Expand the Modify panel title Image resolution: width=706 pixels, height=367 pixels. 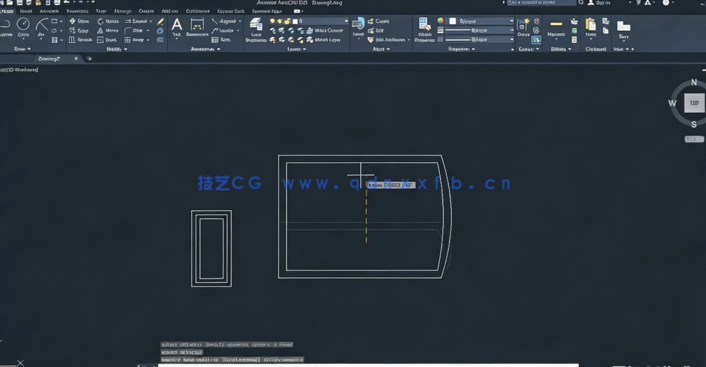click(x=117, y=49)
